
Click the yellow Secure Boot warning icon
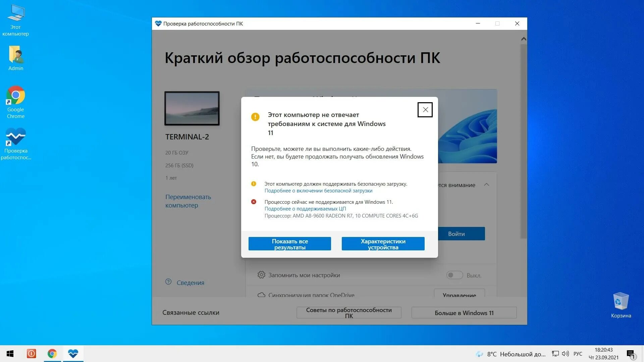254,184
